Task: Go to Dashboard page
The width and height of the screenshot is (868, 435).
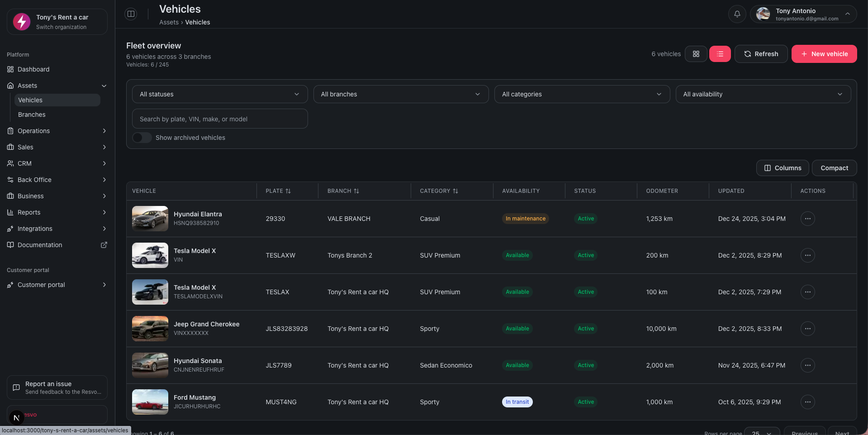Action: point(33,69)
